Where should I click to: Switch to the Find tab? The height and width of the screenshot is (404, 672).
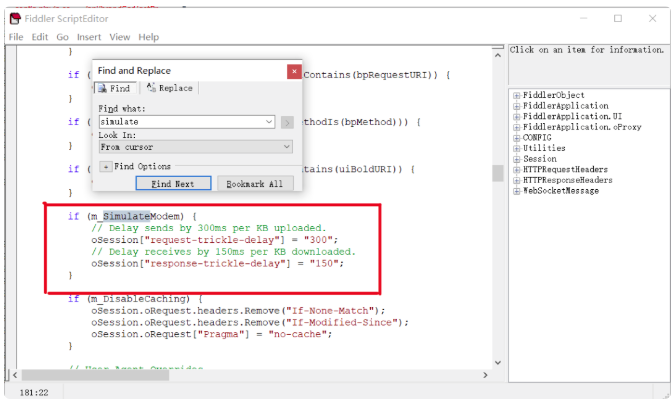click(115, 88)
